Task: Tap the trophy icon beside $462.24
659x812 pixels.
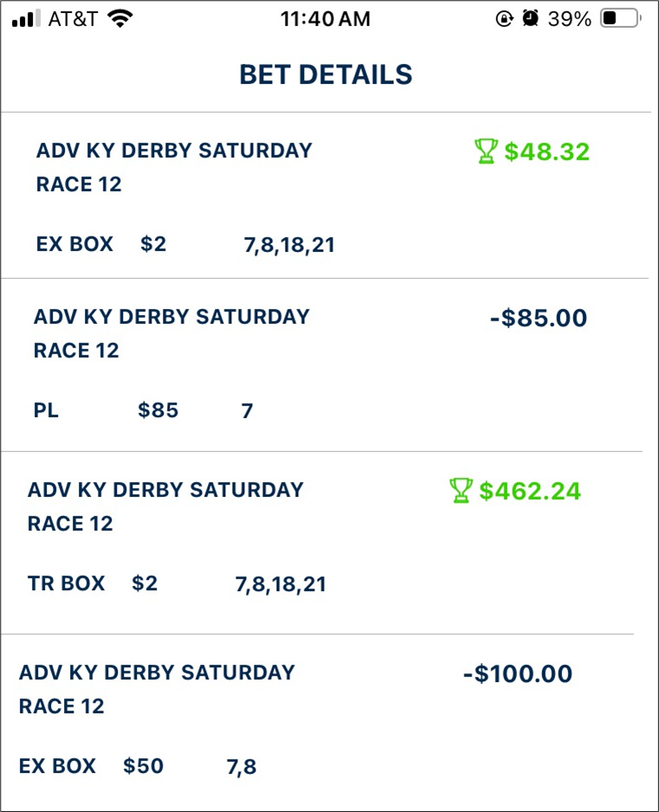Action: coord(461,490)
